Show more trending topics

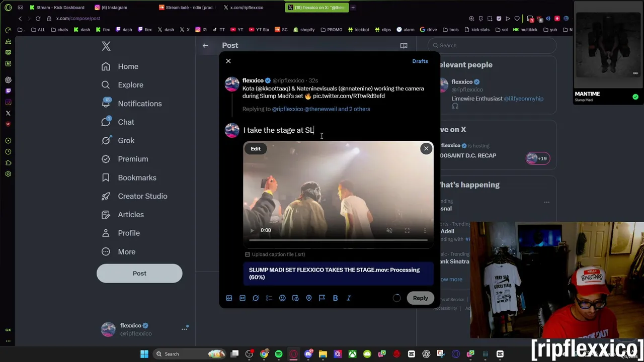coord(451,280)
